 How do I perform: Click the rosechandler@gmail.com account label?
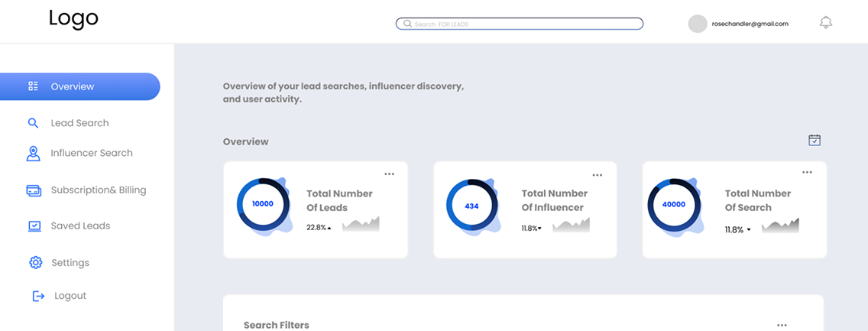(749, 24)
